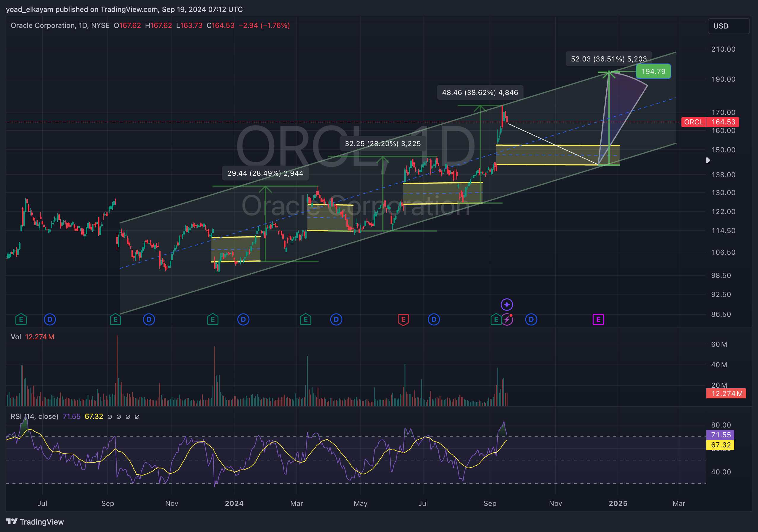Select the earnings E marker in December 2023
Screen dimensions: 758x532
213,319
